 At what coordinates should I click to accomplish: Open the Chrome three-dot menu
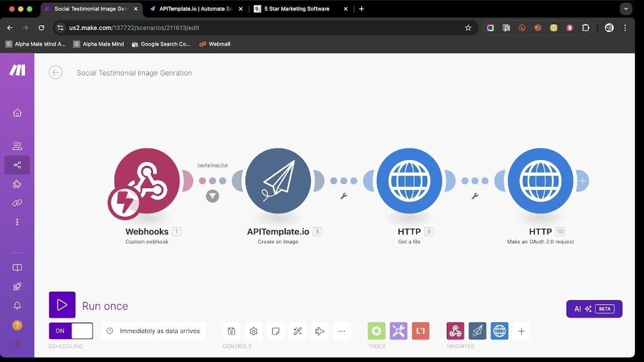(626, 27)
